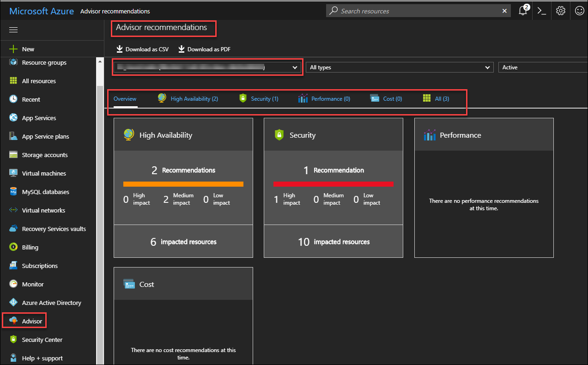Click orange High Availability impact bar

(x=183, y=184)
